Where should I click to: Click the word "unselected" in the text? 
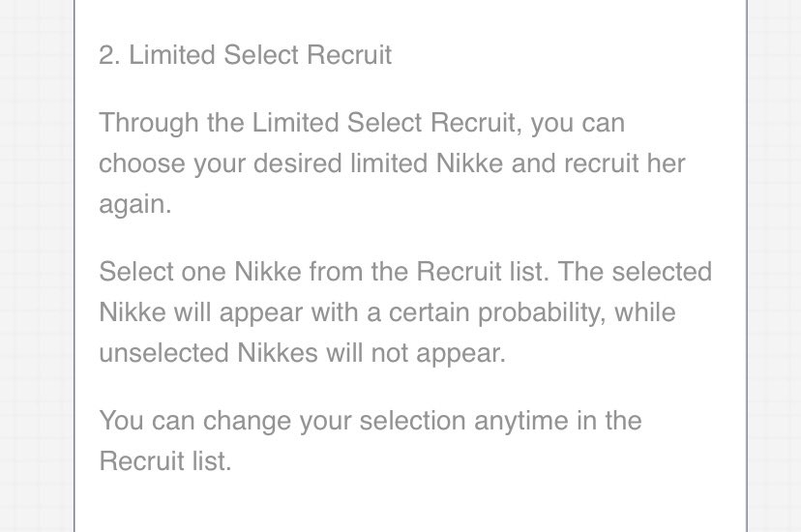click(x=163, y=353)
